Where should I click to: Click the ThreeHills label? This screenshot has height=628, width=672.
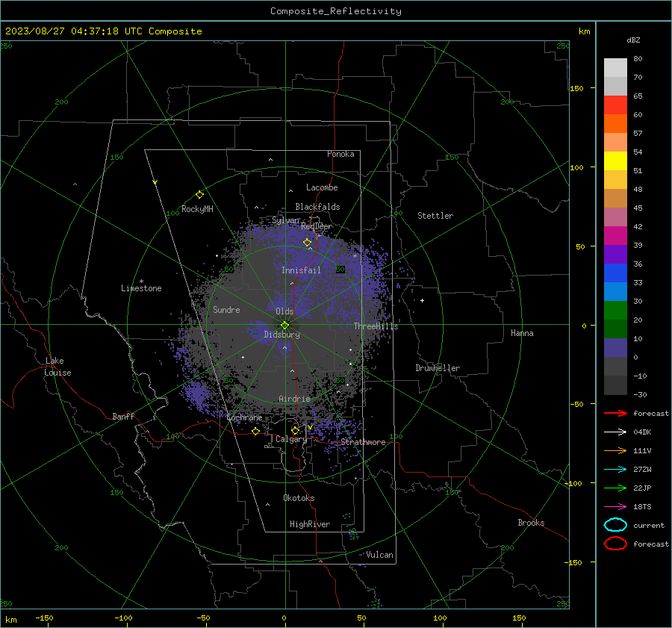376,326
